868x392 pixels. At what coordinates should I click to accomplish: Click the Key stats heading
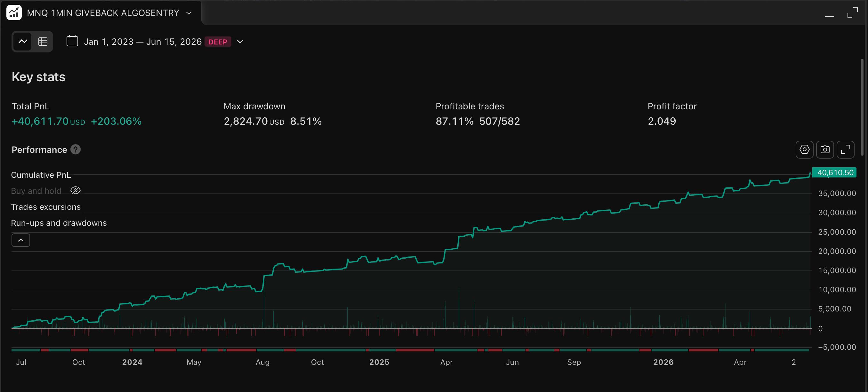(x=39, y=77)
